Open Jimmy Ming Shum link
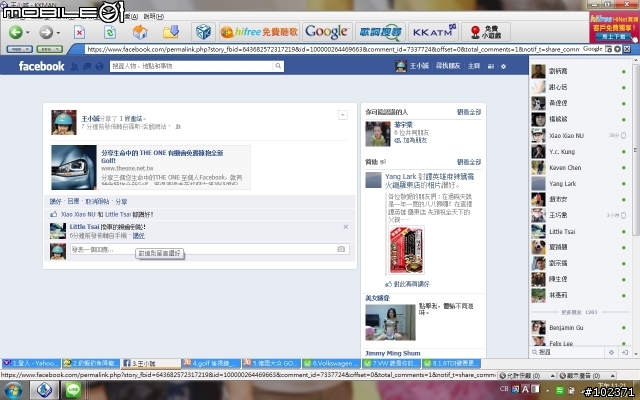640x400 pixels. click(x=393, y=353)
